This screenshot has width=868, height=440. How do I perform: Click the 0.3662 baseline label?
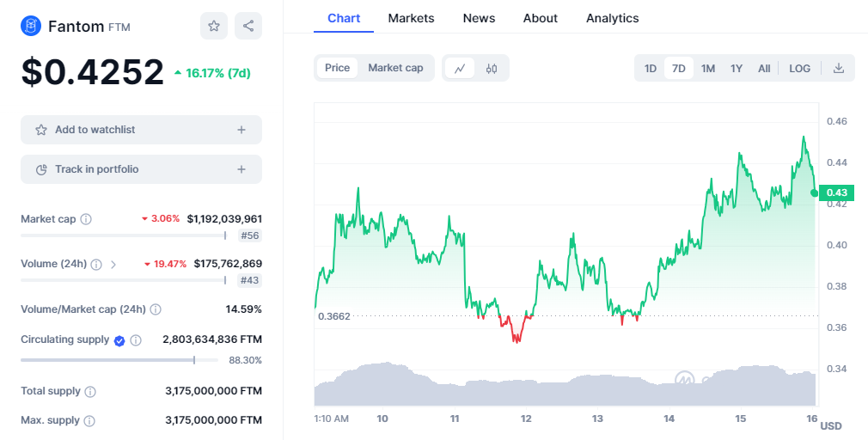(x=334, y=316)
